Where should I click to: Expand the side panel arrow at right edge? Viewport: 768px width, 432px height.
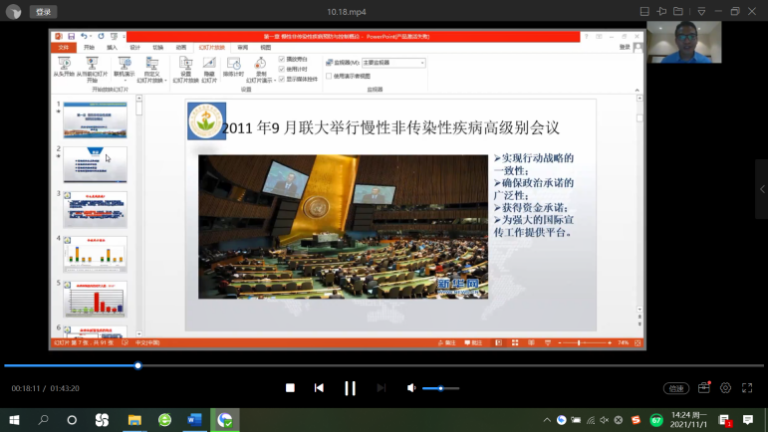click(x=761, y=189)
